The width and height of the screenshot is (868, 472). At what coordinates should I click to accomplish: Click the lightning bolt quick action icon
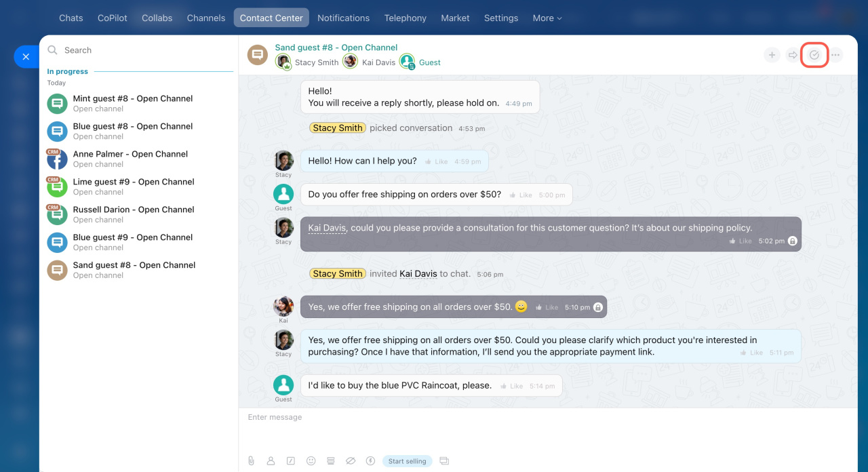(x=370, y=461)
